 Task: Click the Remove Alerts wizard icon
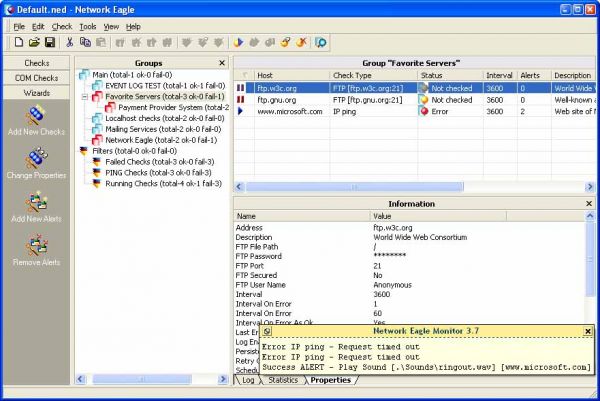36,247
